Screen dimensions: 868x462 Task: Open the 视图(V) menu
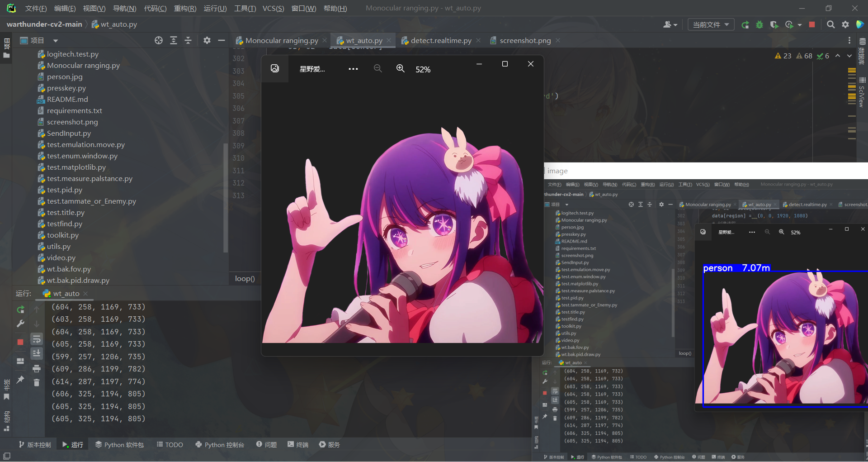coord(94,8)
